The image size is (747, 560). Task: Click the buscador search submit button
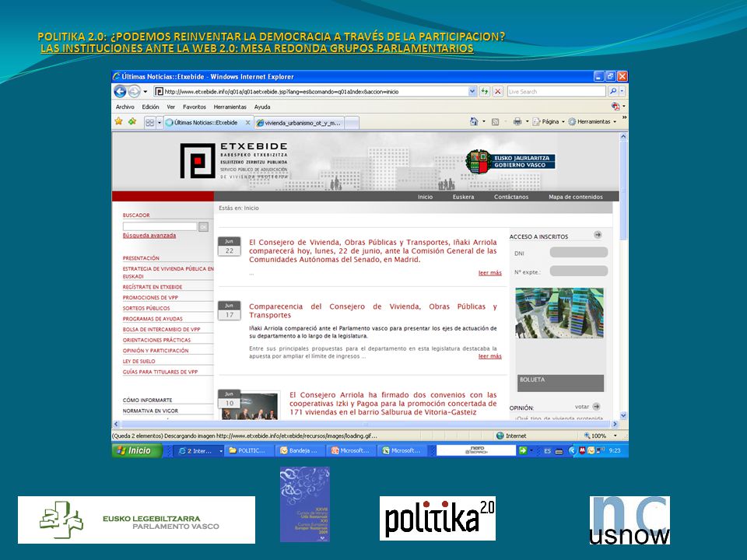pyautogui.click(x=203, y=227)
